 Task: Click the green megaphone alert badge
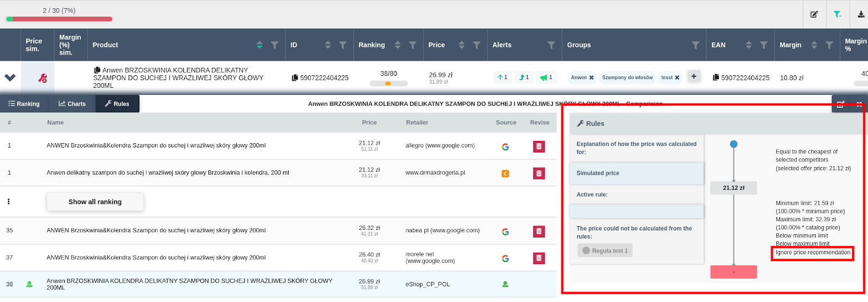click(x=546, y=78)
